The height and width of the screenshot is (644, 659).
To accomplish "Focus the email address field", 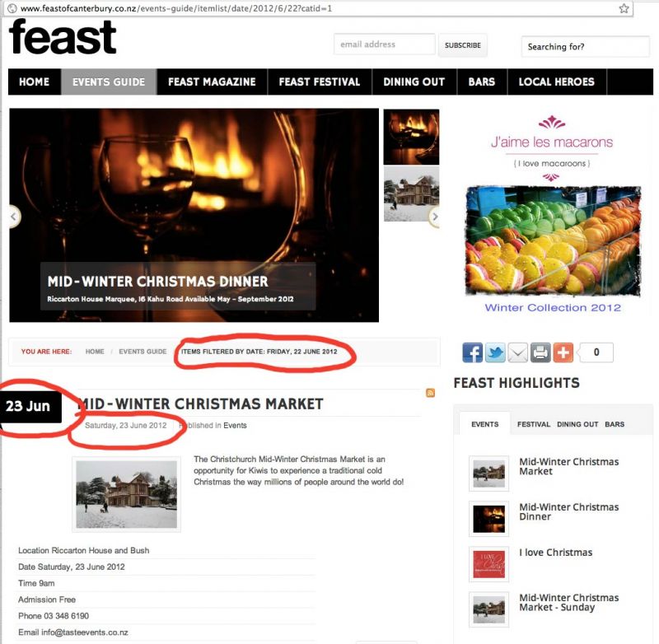I will coord(385,44).
